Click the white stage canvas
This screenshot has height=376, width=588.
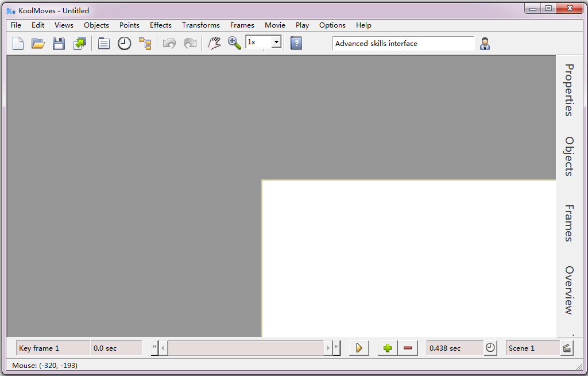click(x=409, y=259)
